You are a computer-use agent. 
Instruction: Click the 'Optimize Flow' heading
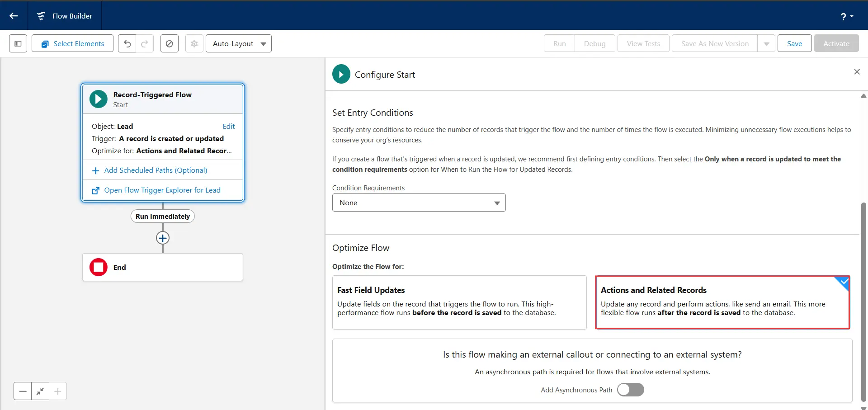click(x=361, y=248)
